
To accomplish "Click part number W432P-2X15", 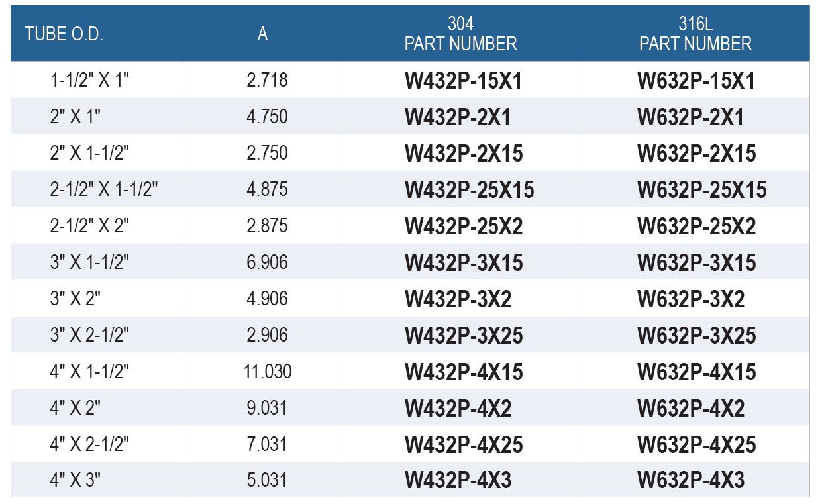I will click(x=464, y=154).
